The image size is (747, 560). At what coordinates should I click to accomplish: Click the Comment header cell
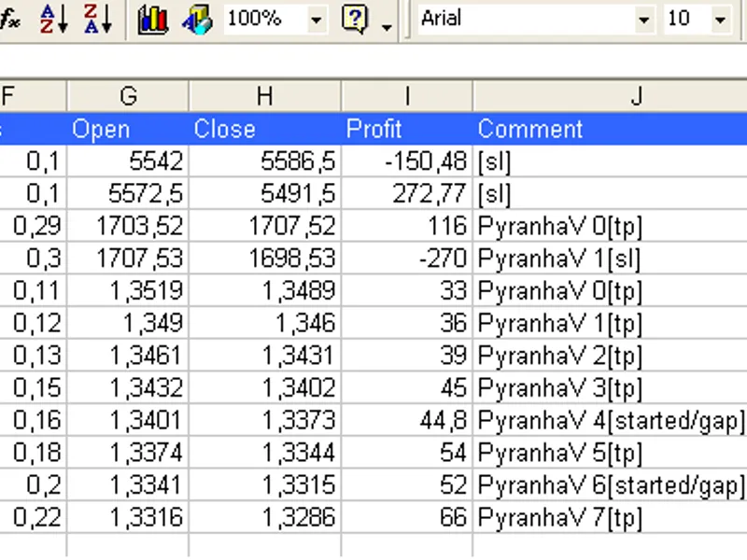[611, 129]
